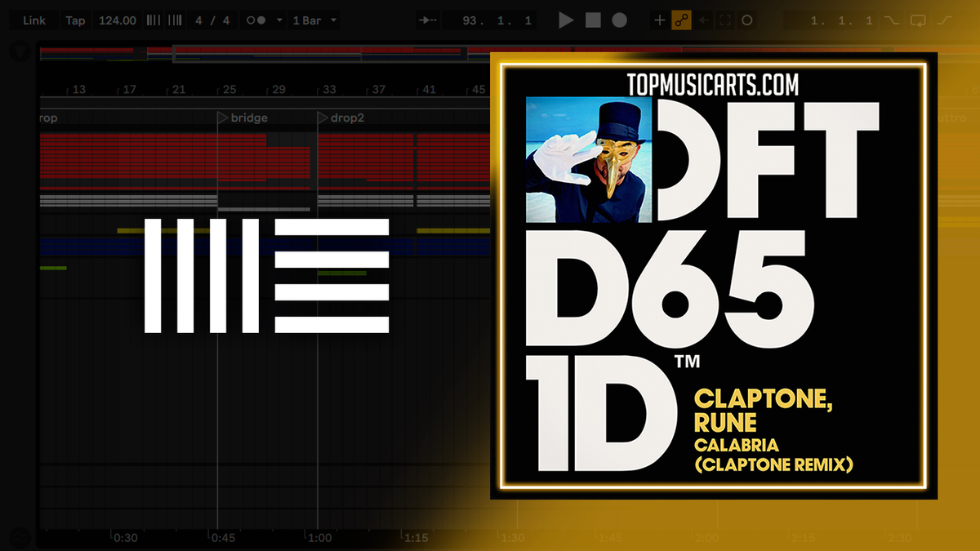This screenshot has width=980, height=551.
Task: Click the Loop Switch icon near the loop fields
Action: click(x=919, y=20)
